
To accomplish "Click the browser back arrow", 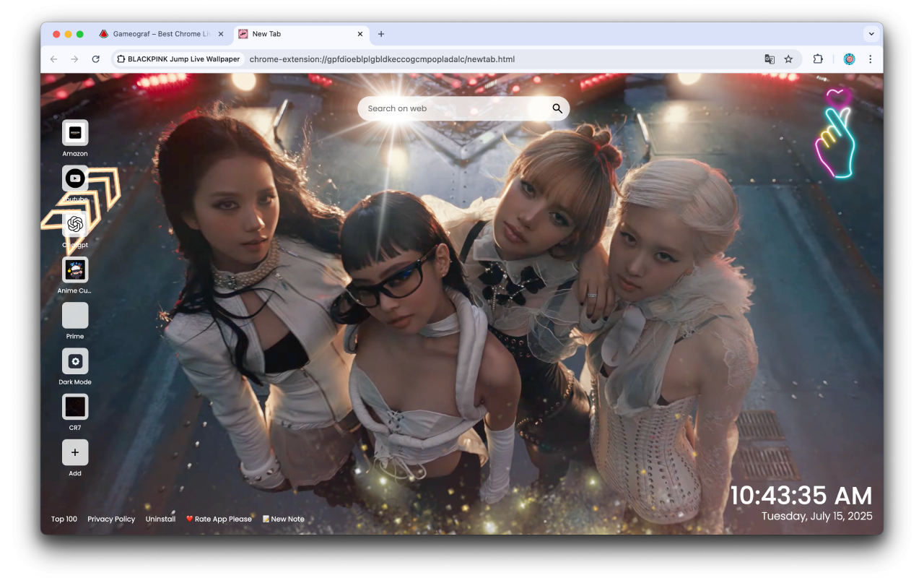I will click(54, 59).
